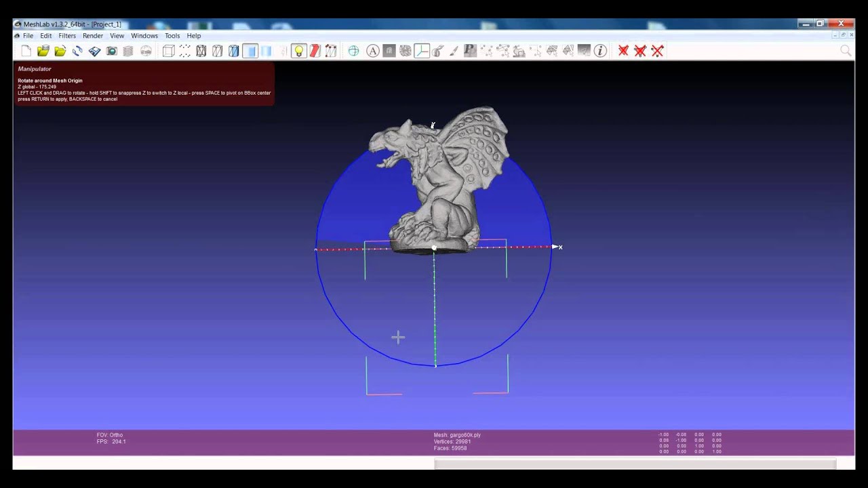868x488 pixels.
Task: Save mesh with the floppy disk icon
Action: [95, 51]
